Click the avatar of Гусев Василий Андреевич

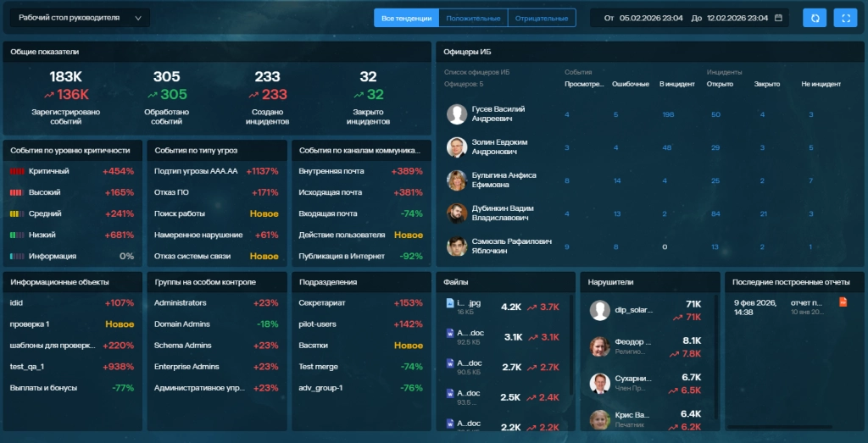coord(457,114)
